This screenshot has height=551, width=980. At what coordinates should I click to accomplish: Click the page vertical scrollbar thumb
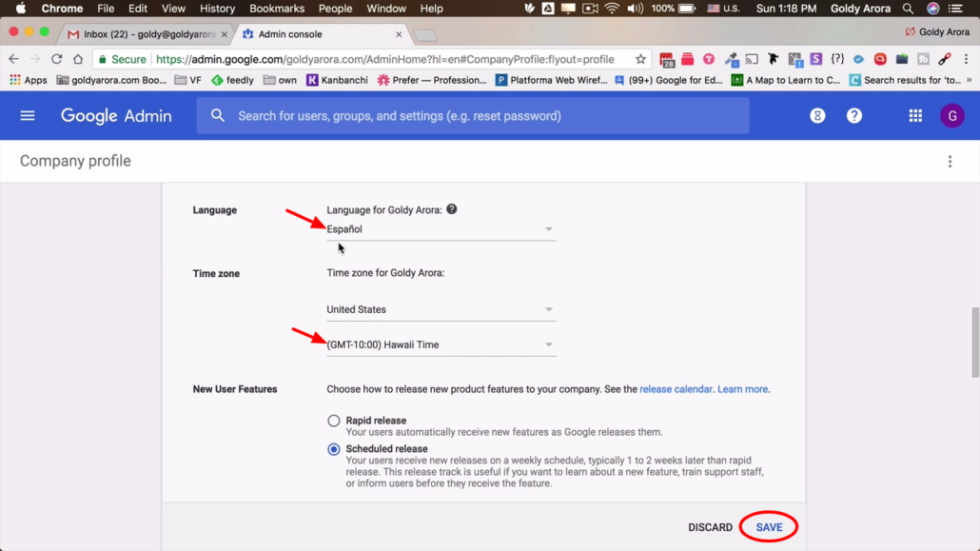pos(975,342)
